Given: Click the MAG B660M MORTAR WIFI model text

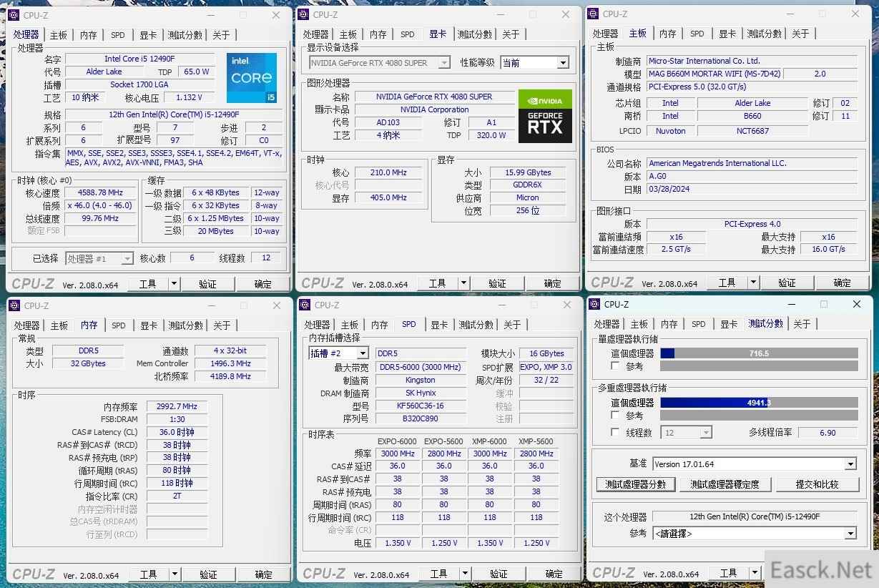Looking at the screenshot, I should click(x=715, y=74).
